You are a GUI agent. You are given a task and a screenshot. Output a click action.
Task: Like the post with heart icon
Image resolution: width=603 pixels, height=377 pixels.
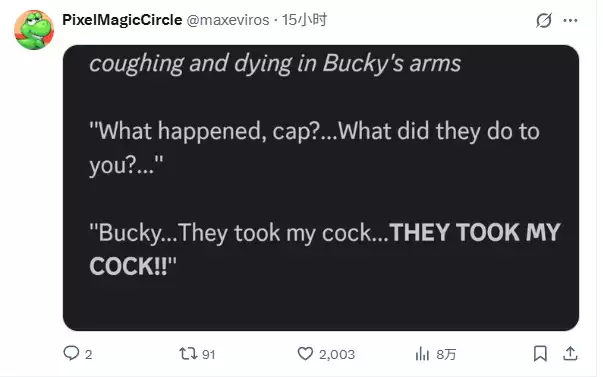pyautogui.click(x=305, y=353)
